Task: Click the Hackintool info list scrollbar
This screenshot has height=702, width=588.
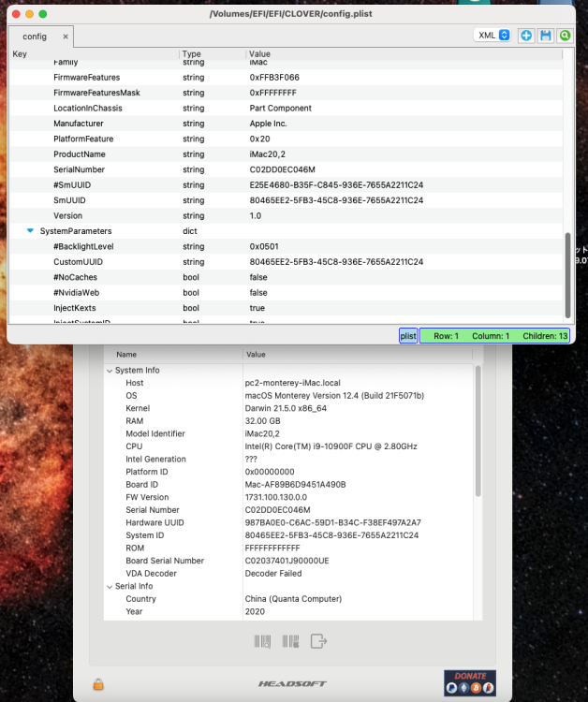Action: [x=478, y=431]
